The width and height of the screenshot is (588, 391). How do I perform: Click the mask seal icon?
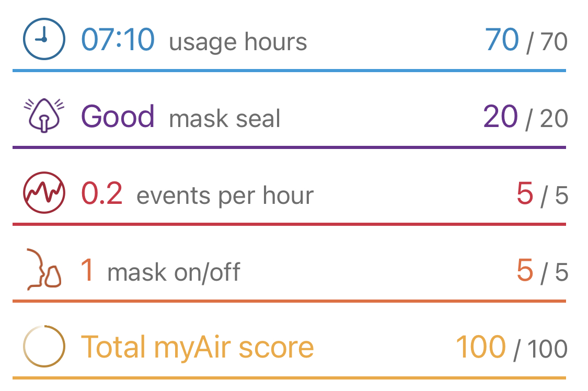(x=44, y=116)
